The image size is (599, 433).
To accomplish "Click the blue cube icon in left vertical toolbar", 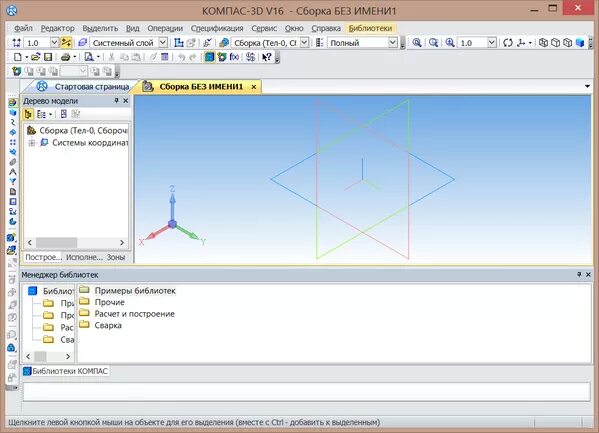I will [13, 112].
